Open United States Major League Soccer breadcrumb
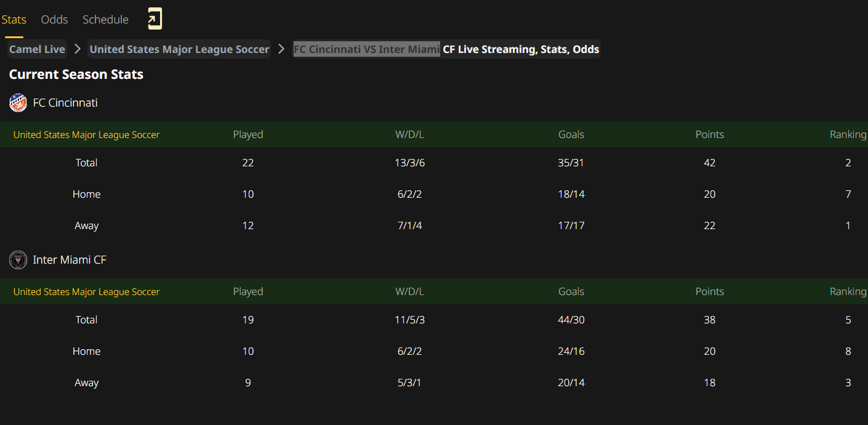Image resolution: width=868 pixels, height=425 pixels. pos(179,49)
